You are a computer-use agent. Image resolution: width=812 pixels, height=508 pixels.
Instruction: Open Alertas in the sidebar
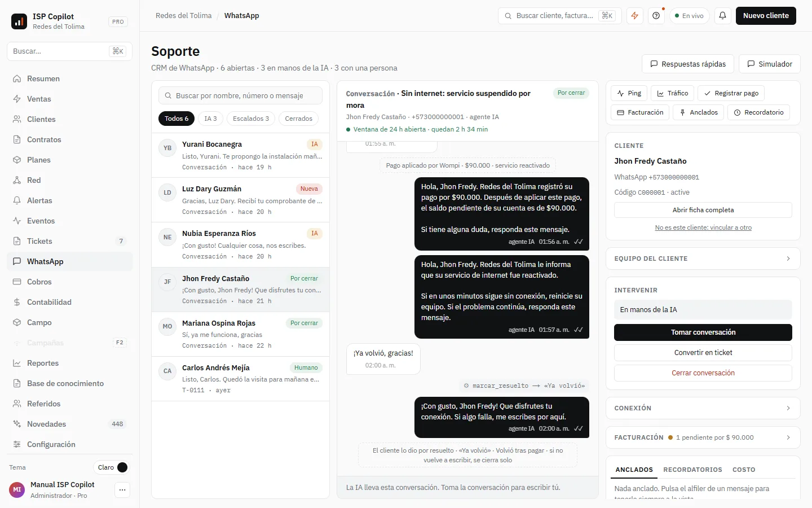tap(70, 200)
